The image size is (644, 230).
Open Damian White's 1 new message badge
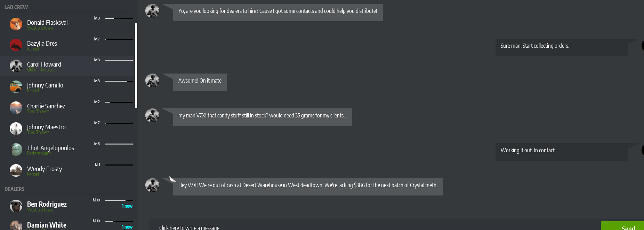click(127, 227)
